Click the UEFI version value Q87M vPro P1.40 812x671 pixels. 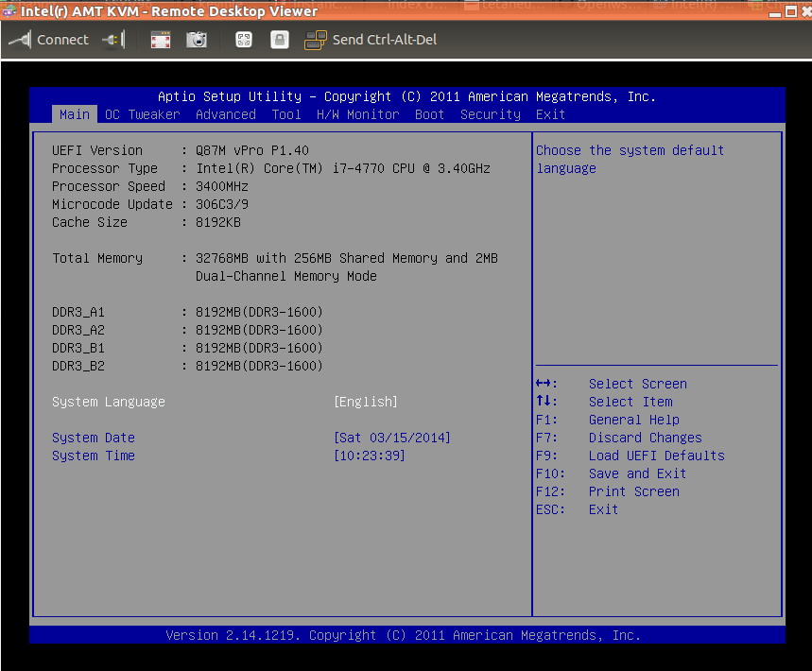[x=252, y=150]
